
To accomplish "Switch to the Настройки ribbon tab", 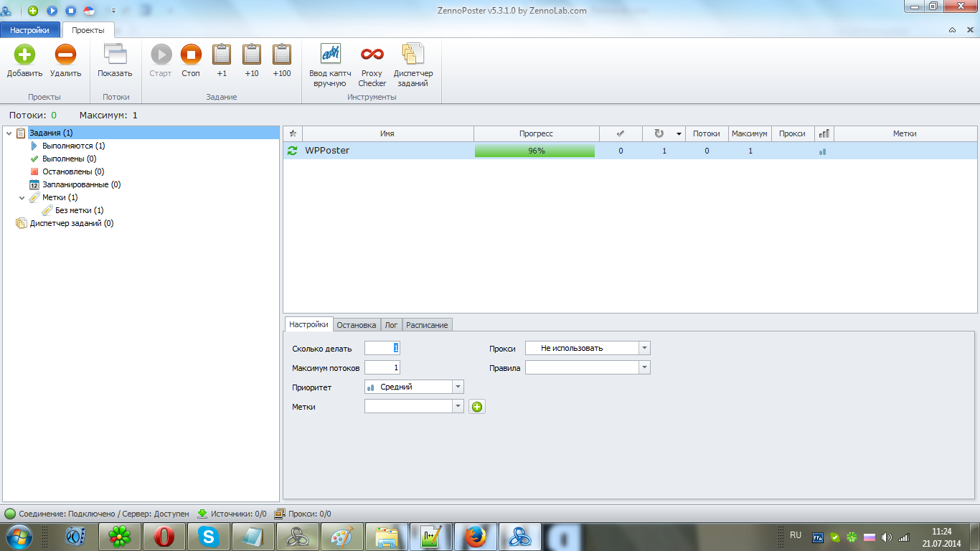I will pyautogui.click(x=29, y=30).
